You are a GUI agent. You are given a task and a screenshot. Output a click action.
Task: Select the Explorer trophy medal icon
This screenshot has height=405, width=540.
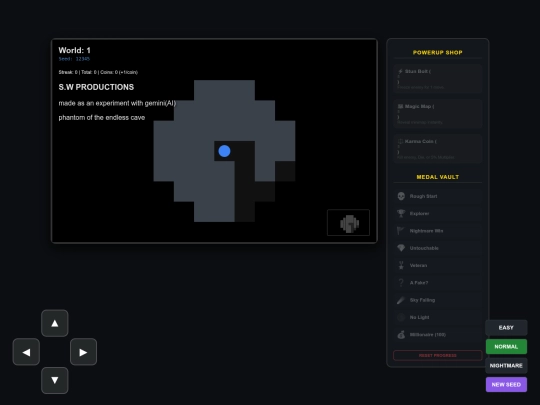(401, 214)
